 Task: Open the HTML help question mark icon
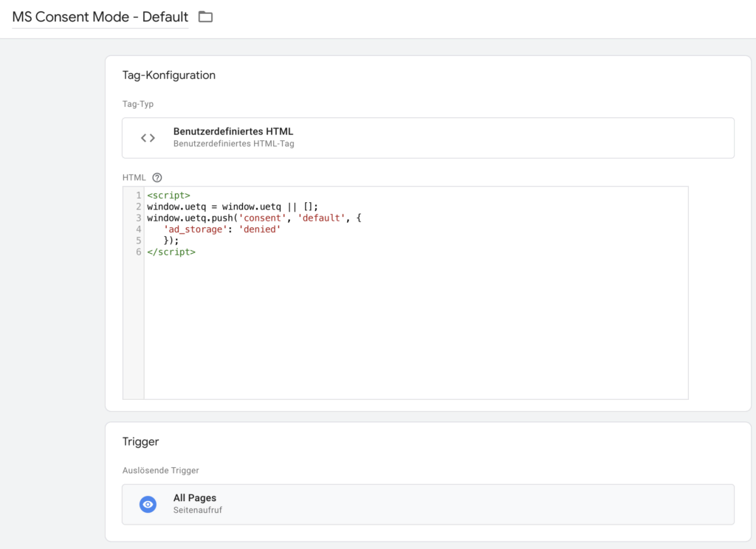[157, 177]
